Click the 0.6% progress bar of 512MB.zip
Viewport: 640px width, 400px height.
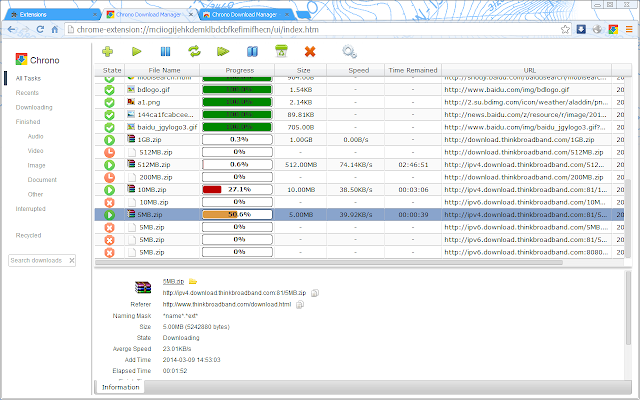[x=238, y=165]
